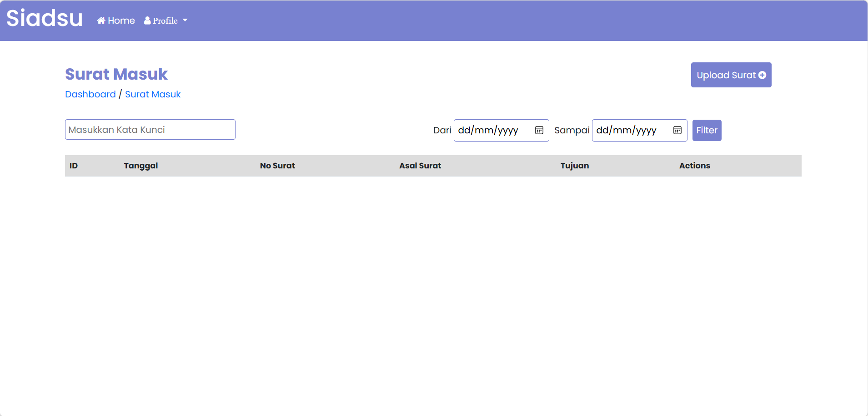
Task: Click the user icon next to Profile
Action: tap(147, 20)
